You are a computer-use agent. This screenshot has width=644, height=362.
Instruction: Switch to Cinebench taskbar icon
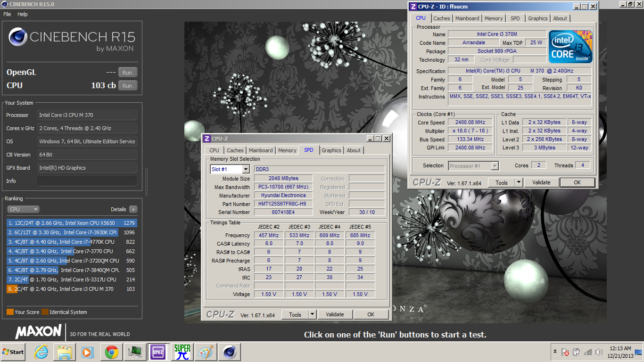(x=230, y=352)
